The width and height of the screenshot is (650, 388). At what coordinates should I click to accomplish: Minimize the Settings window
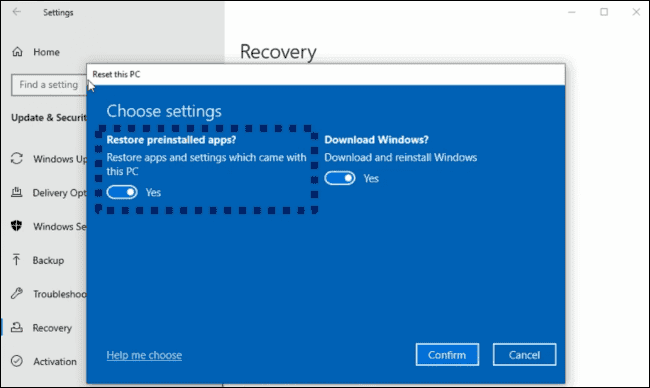572,12
